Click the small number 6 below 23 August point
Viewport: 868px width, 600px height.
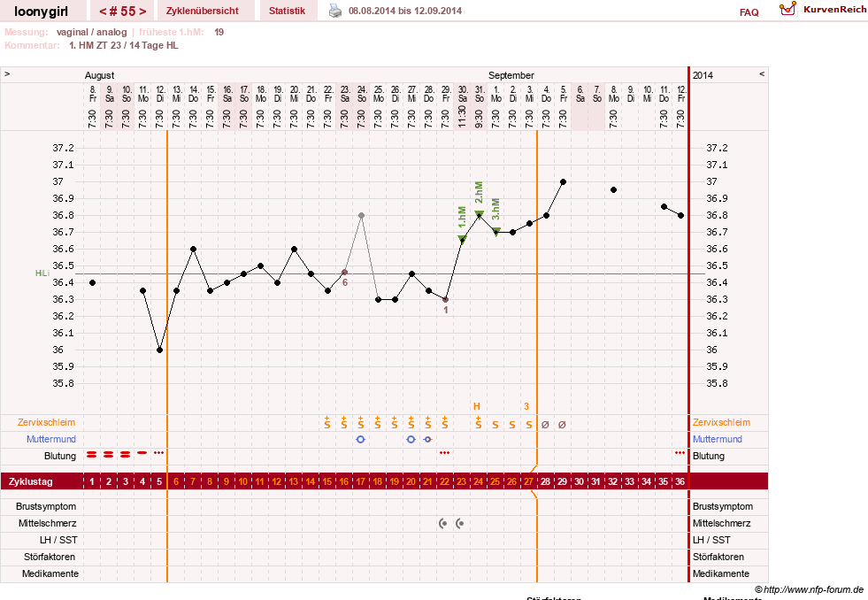point(345,282)
